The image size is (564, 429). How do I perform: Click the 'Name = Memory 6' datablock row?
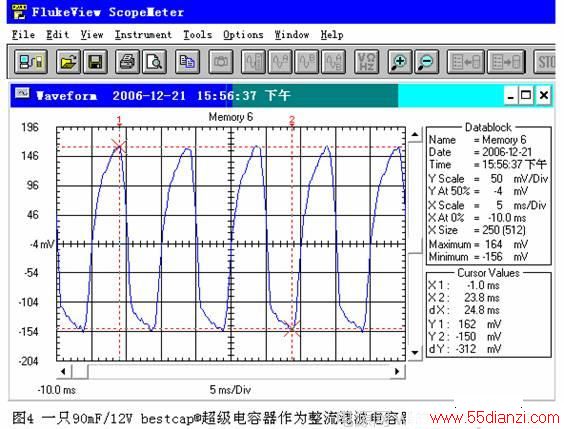477,140
